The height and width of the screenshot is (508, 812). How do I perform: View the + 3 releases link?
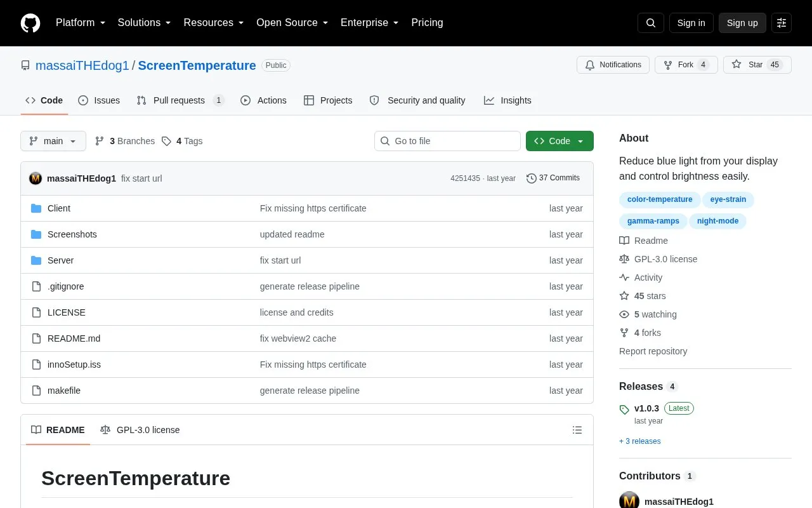pos(640,441)
